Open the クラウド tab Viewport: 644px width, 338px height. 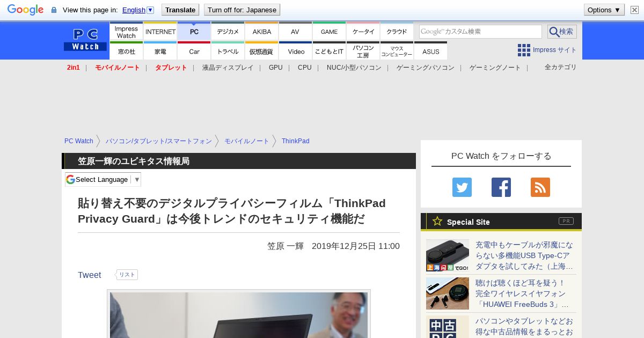click(397, 32)
